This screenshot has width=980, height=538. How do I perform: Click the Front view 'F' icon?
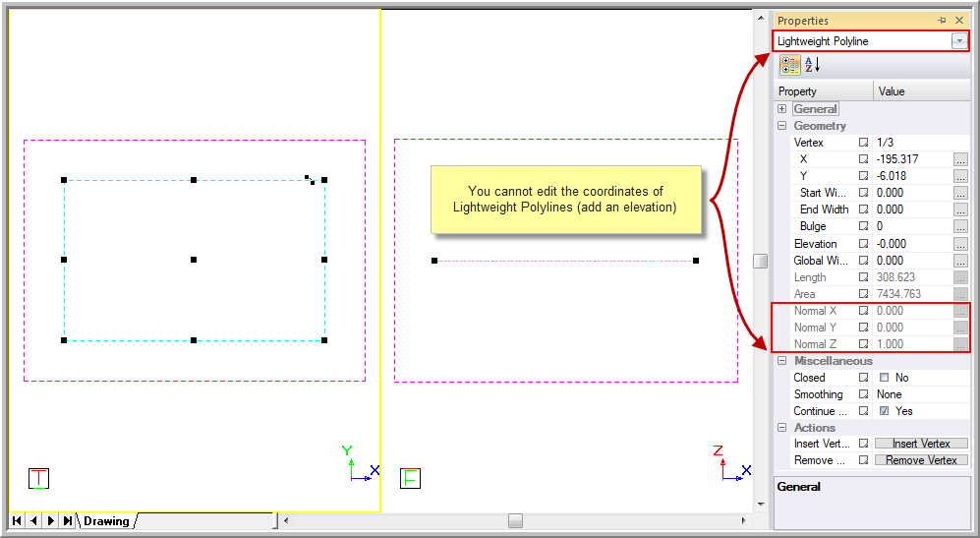(410, 479)
